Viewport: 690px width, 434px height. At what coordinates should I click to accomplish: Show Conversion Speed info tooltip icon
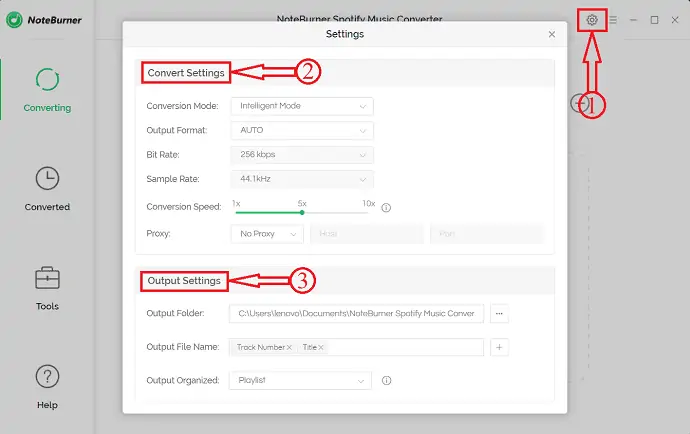coord(386,207)
